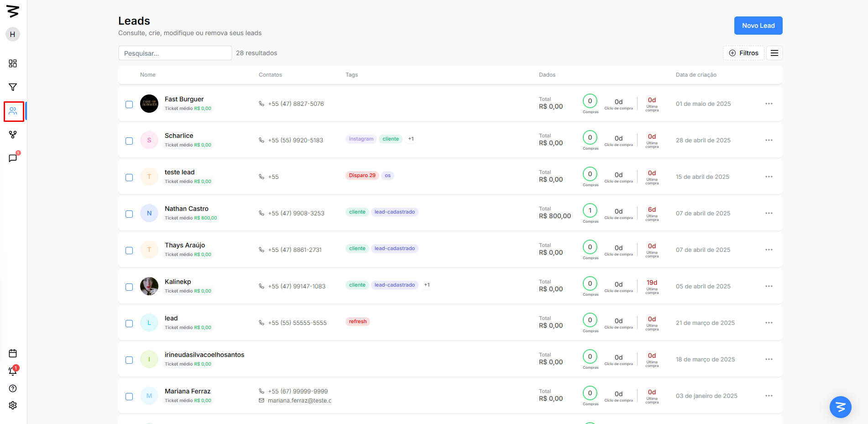
Task: Click the Data de criação column header
Action: [696, 75]
